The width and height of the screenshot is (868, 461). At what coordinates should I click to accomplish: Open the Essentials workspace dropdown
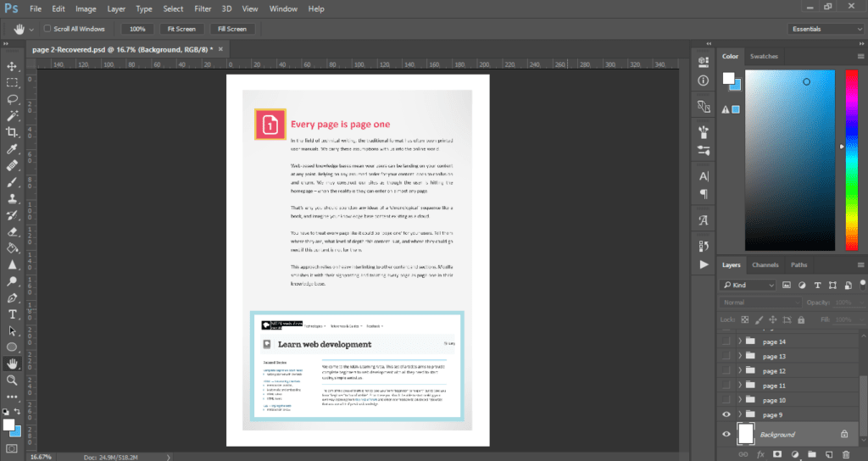point(826,29)
